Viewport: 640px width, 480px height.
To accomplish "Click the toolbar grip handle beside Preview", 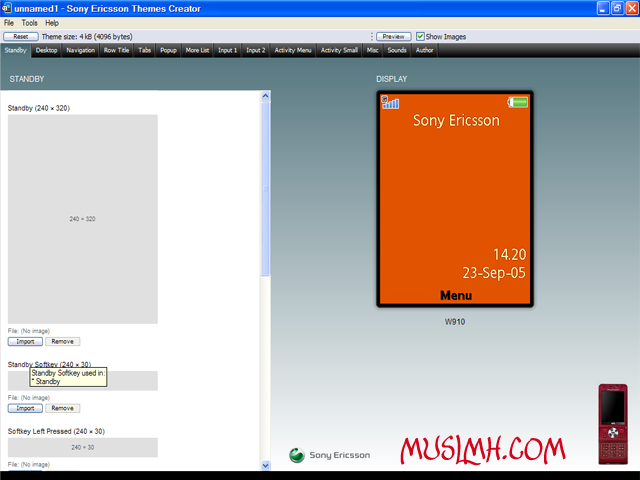I will pyautogui.click(x=371, y=36).
